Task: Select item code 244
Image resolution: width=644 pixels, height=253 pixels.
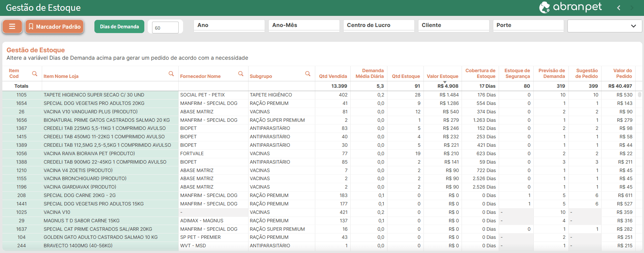Action: click(22, 246)
